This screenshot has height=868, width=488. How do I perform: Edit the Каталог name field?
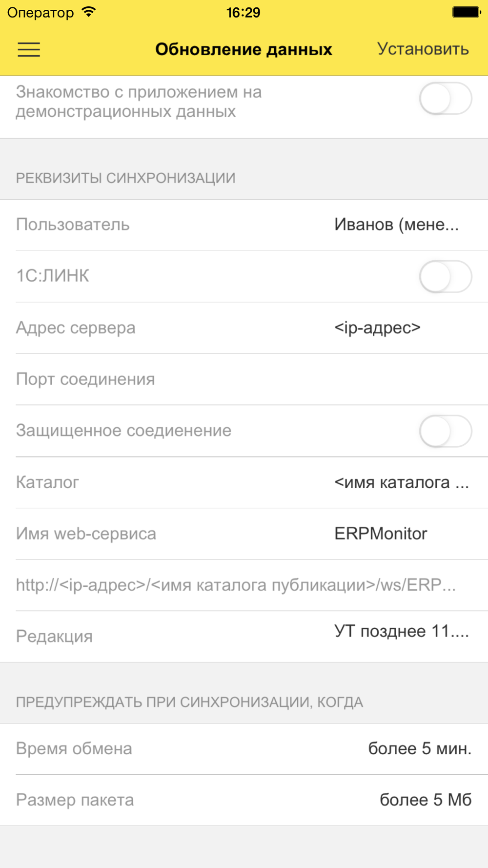401,483
